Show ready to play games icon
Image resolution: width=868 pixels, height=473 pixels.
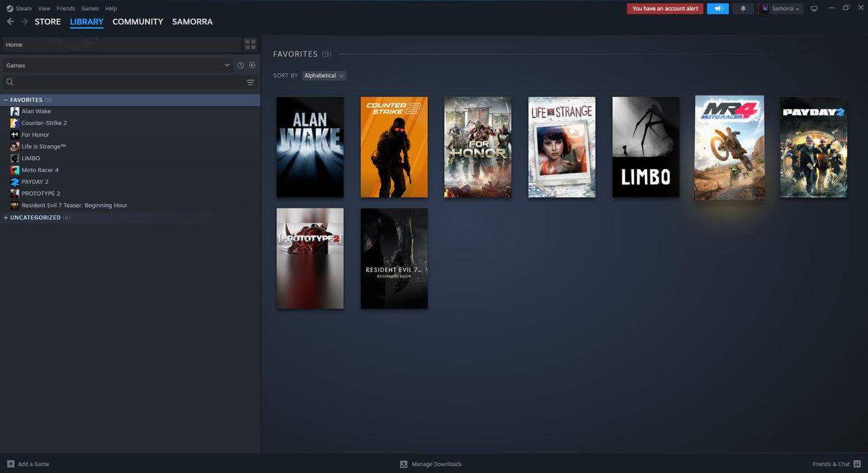252,65
